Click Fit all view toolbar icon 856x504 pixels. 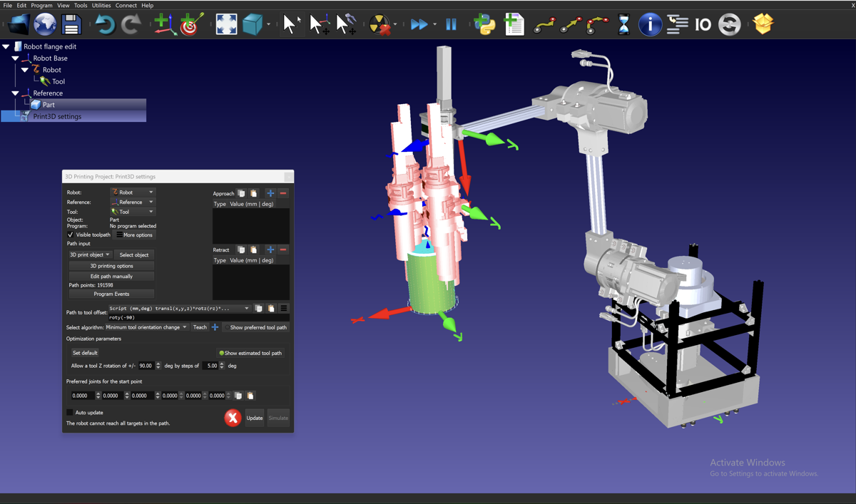[226, 25]
